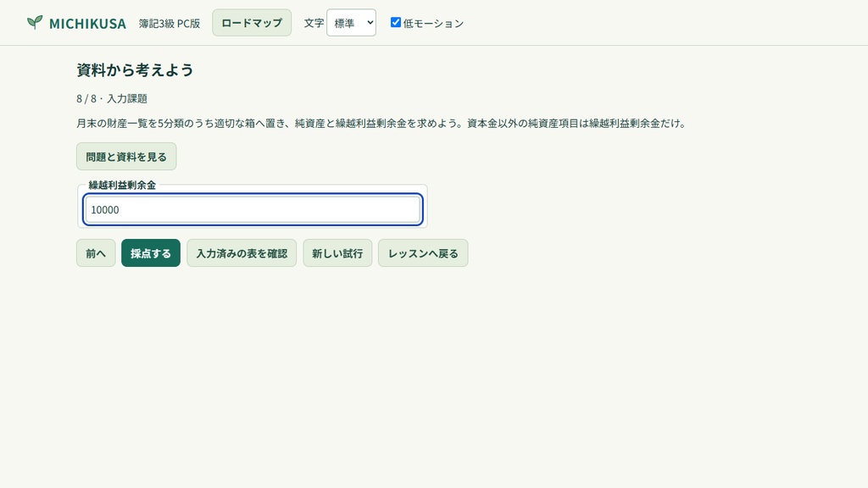Click 問題と資料を見る button
868x488 pixels.
coord(126,157)
